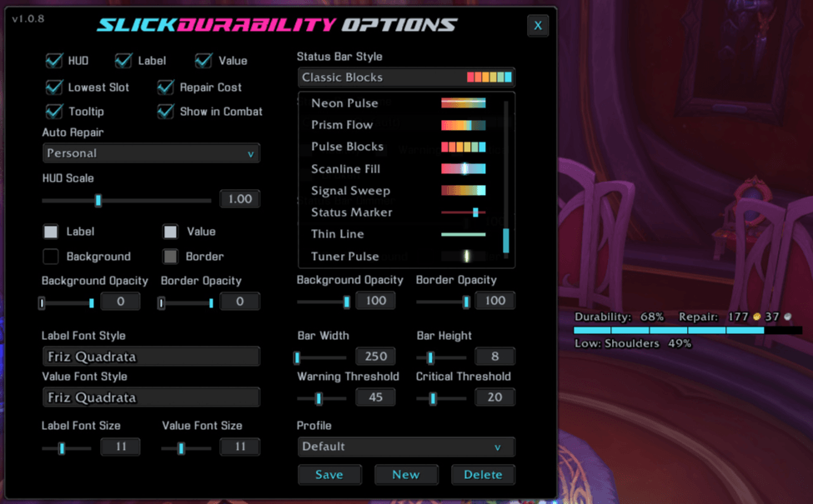Screen dimensions: 813x504
Task: Click left Border Opacity slider
Action: click(186, 303)
